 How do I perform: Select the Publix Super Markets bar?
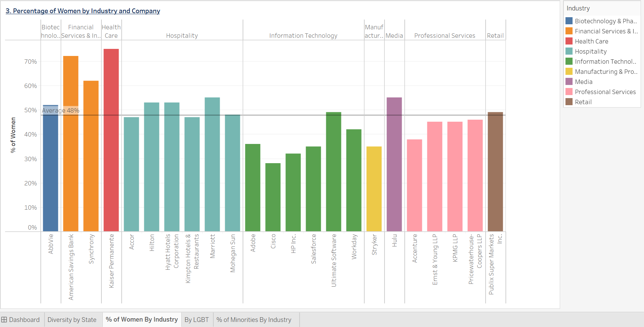point(495,172)
